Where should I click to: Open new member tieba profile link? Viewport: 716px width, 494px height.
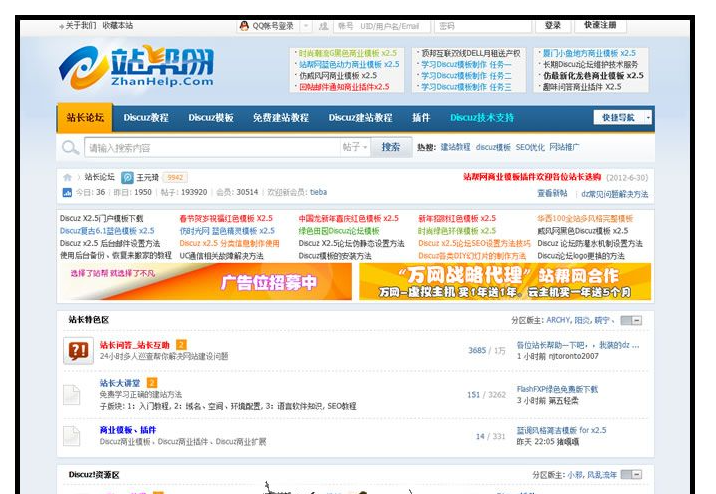(x=318, y=192)
